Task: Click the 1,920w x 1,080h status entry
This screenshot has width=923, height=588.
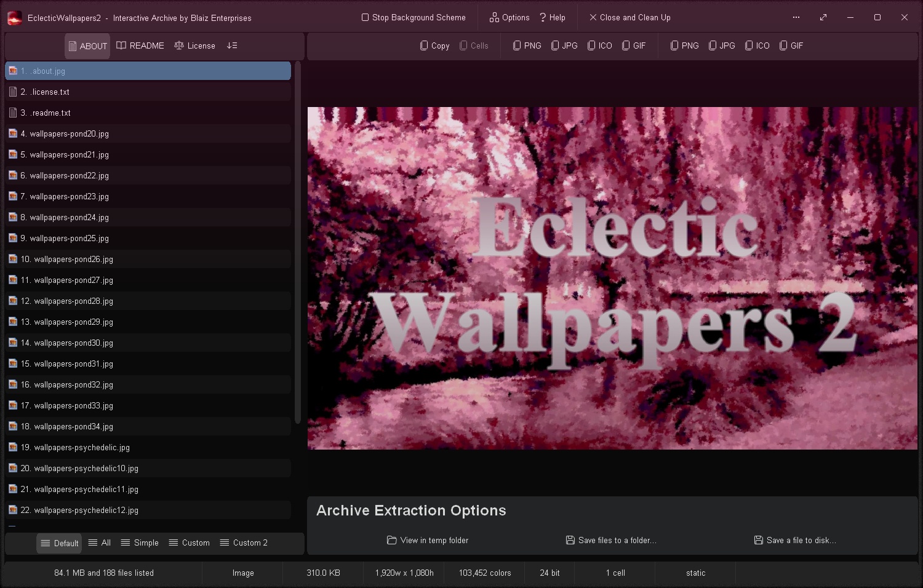Action: 404,573
